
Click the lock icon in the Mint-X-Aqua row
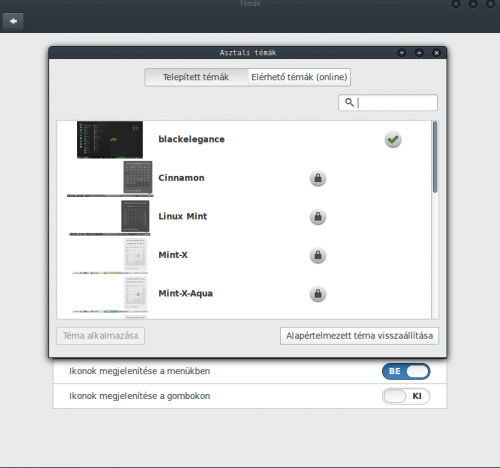(318, 294)
